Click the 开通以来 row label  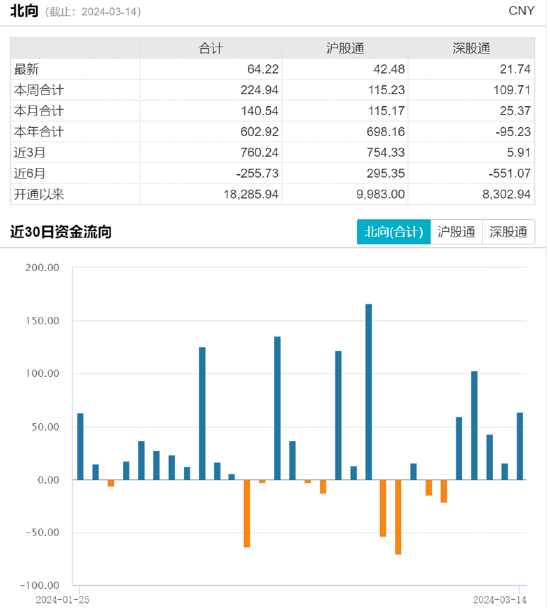(x=39, y=194)
